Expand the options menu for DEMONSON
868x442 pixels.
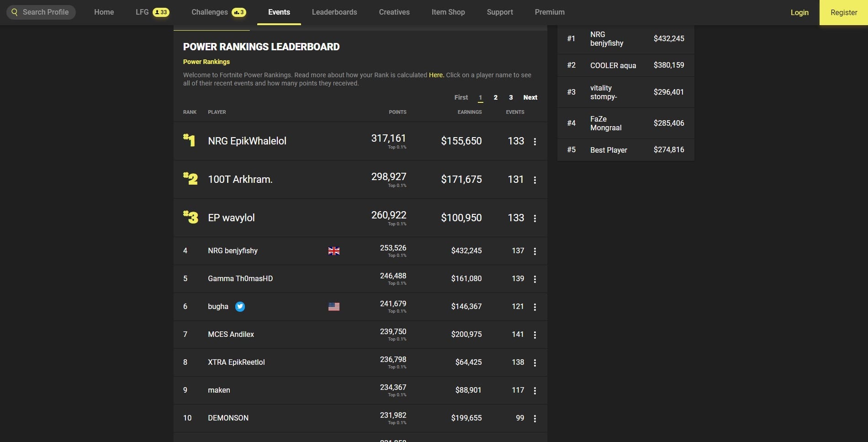point(535,419)
